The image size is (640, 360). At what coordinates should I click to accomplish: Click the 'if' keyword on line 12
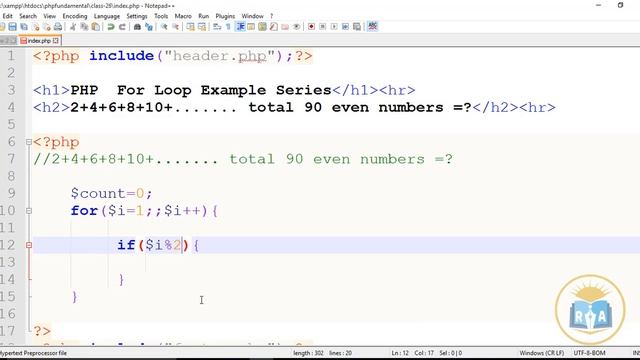click(x=126, y=245)
